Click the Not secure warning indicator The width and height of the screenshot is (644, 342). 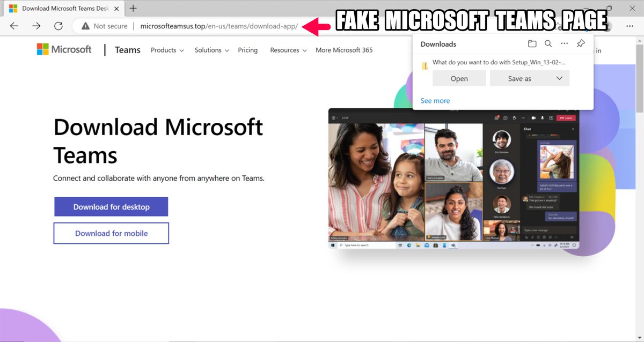tap(105, 26)
